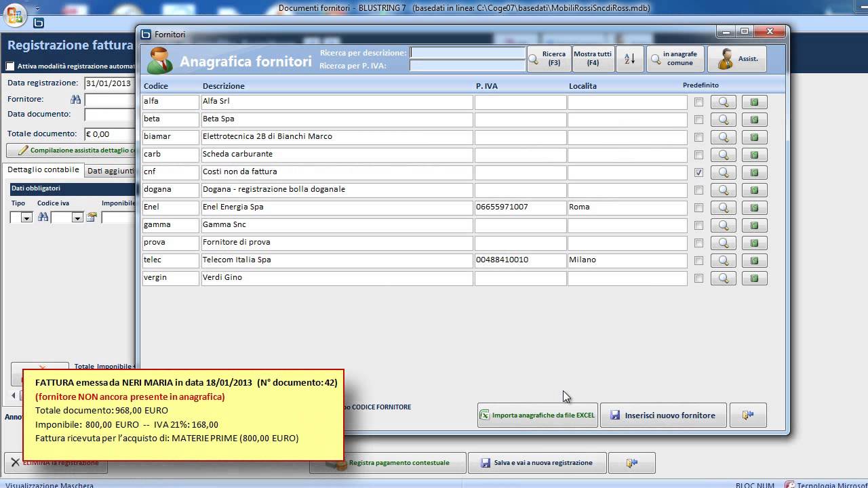Tick the Predefinito checkbox for alfa
This screenshot has width=868, height=488.
699,102
